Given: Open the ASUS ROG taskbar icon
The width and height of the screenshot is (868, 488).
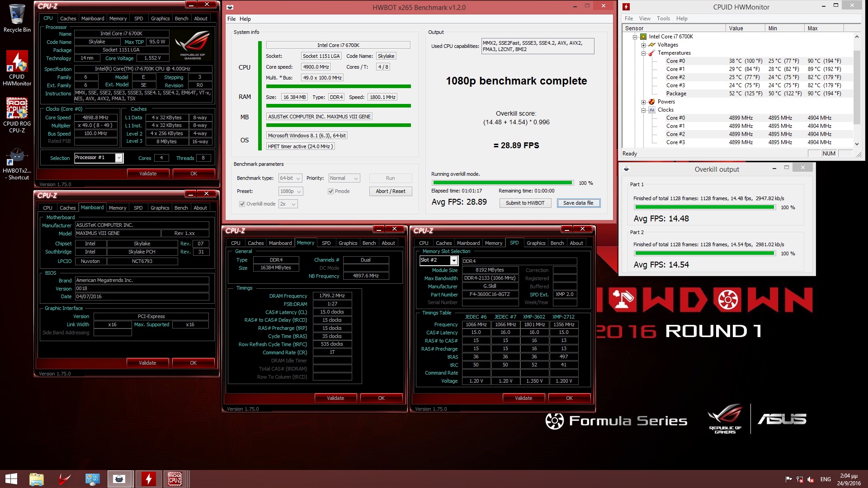Looking at the screenshot, I should 65,479.
